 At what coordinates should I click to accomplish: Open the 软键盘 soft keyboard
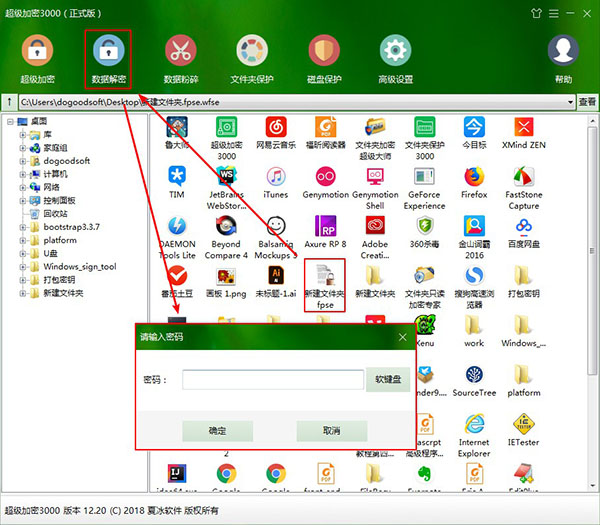tap(388, 380)
